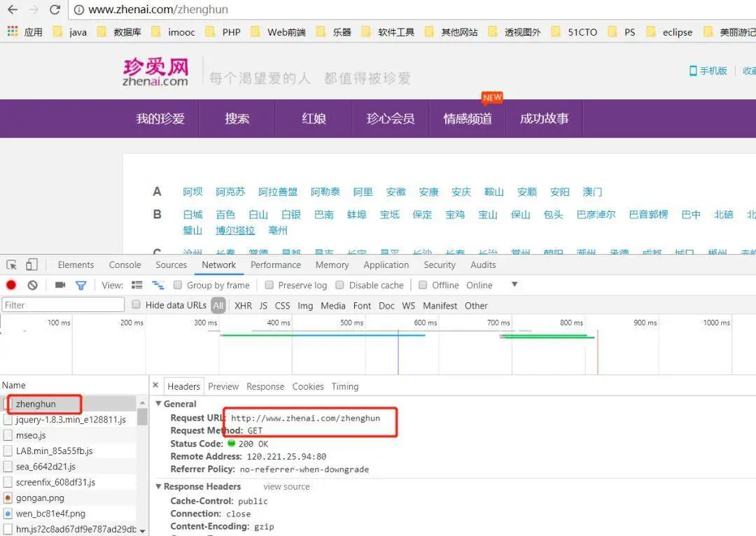Toggle the waterfall overview icon
Viewport: 756px width, 536px height.
pyautogui.click(x=158, y=285)
